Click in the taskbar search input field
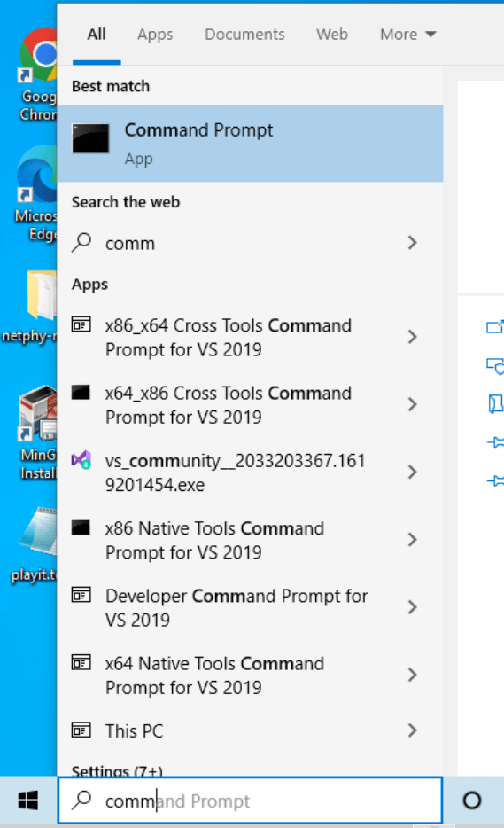This screenshot has width=504, height=828. point(250,801)
